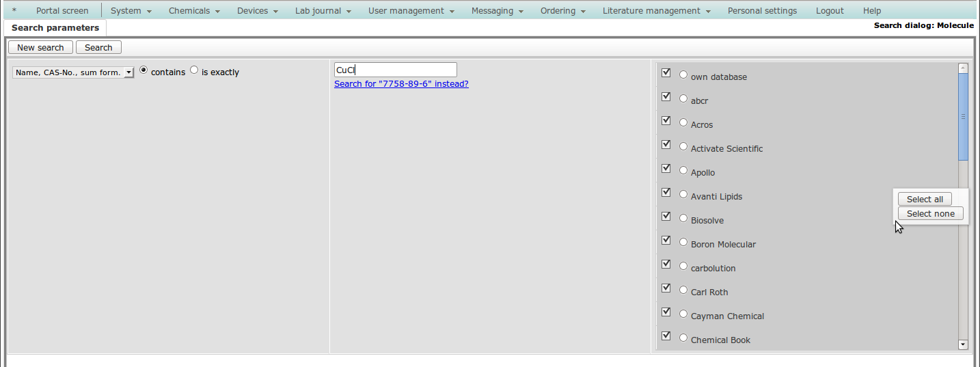Toggle the Cayman Chemical checkbox
This screenshot has height=367, width=980.
[666, 312]
